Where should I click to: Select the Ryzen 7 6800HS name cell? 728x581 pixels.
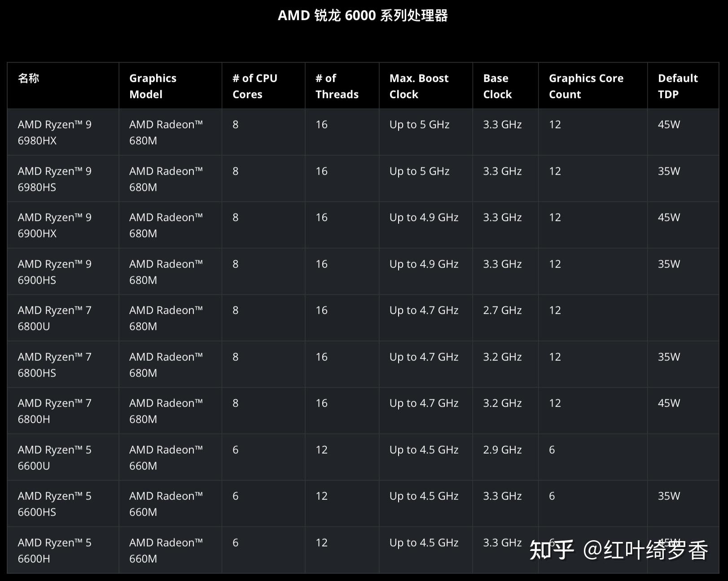(x=54, y=365)
